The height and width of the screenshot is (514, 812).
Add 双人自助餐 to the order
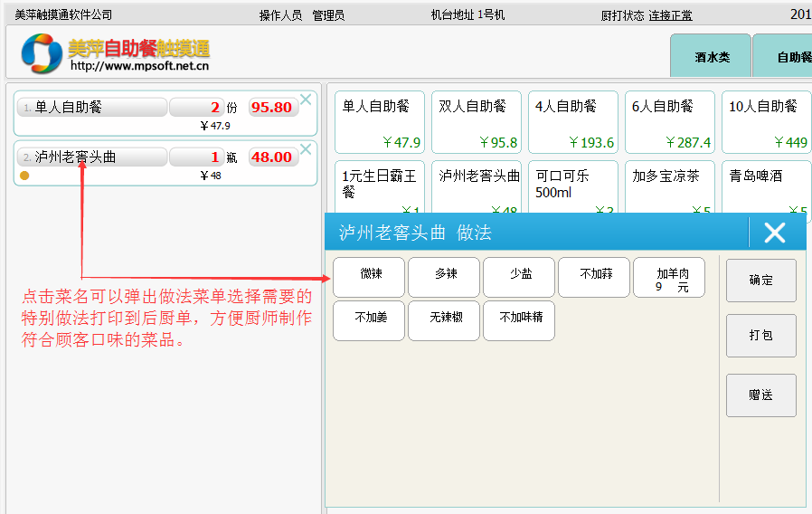[476, 122]
